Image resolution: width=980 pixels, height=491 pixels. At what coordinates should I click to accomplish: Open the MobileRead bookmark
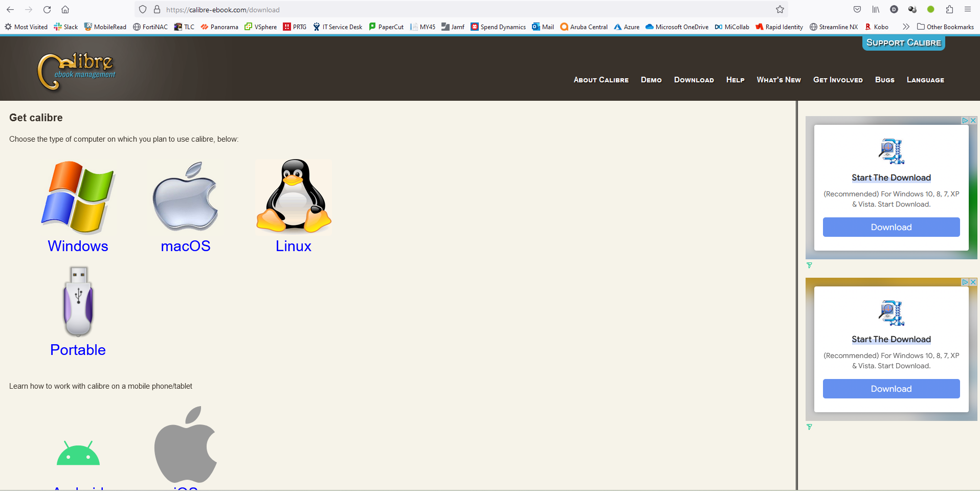pos(105,27)
